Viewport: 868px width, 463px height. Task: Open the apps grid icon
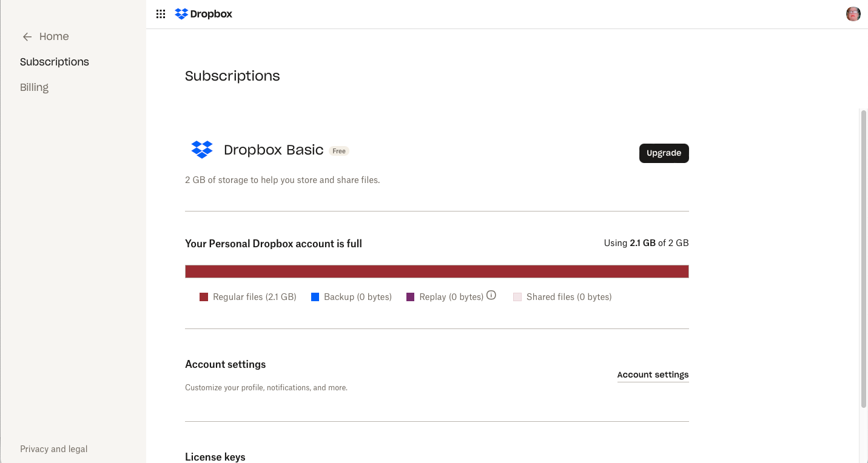point(160,13)
